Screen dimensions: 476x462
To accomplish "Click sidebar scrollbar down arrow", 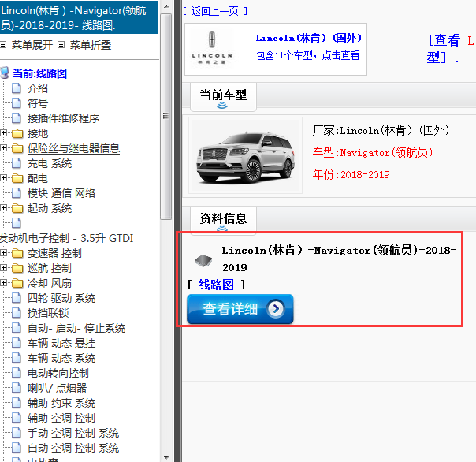I will [166, 457].
